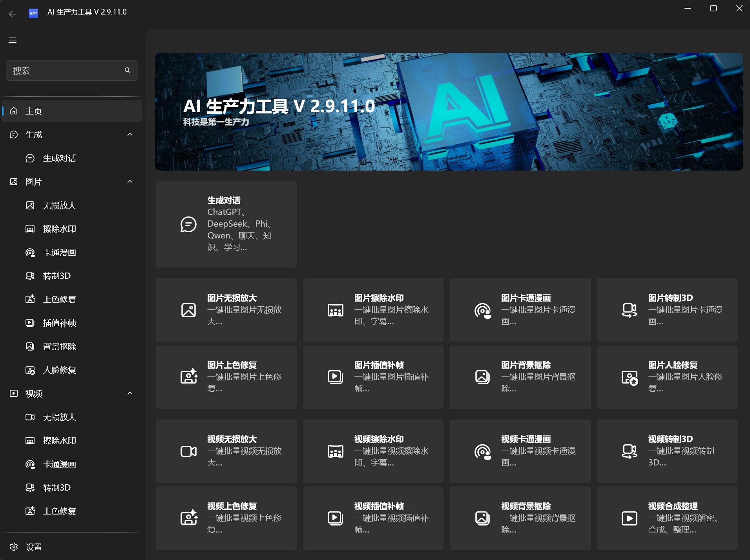The width and height of the screenshot is (750, 560).
Task: Select 卡通漫画 under 图片 in sidebar
Action: tap(72, 252)
